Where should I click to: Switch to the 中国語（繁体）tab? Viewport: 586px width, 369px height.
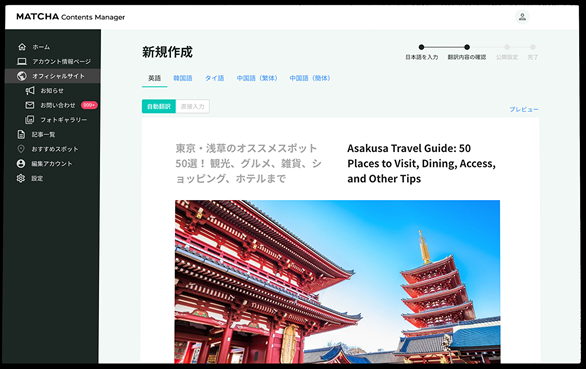pos(257,78)
